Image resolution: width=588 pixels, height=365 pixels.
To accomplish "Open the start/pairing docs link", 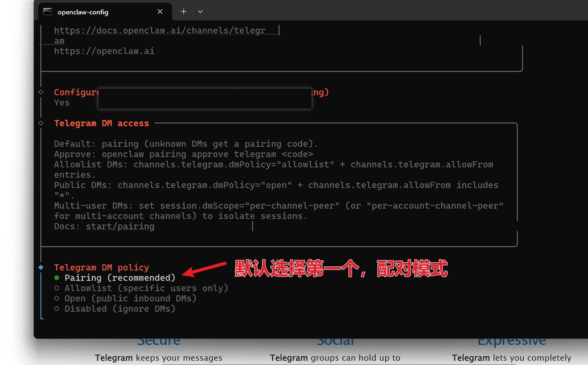I will [x=120, y=226].
